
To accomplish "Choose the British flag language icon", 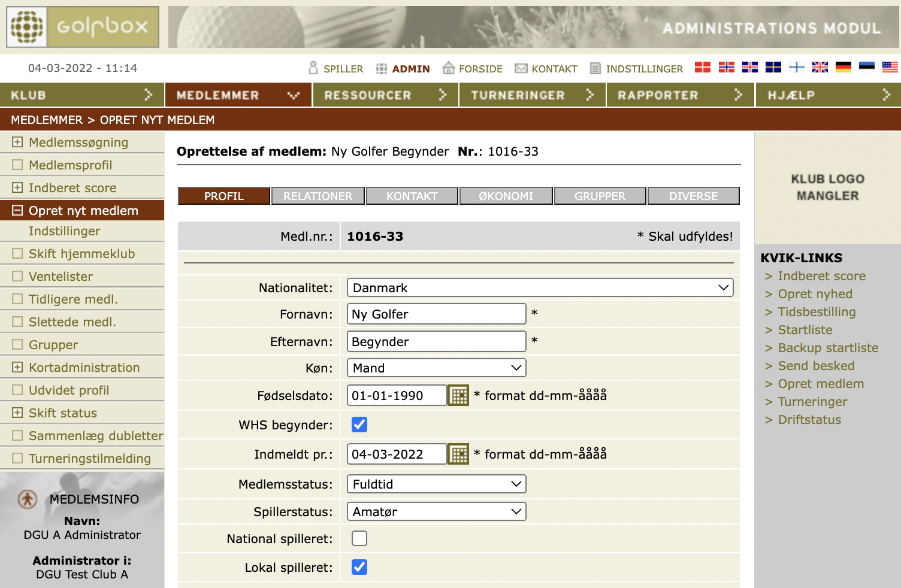I will [x=820, y=68].
